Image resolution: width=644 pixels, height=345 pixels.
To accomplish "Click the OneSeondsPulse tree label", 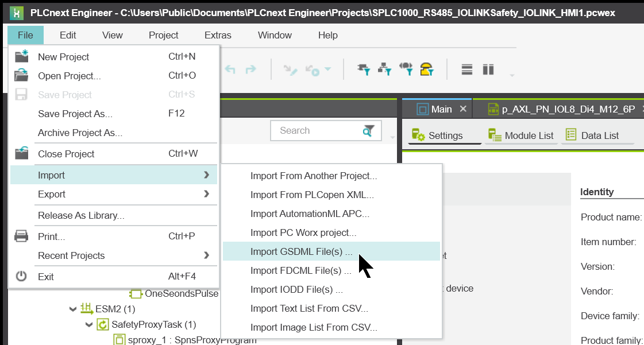I will coord(182,294).
